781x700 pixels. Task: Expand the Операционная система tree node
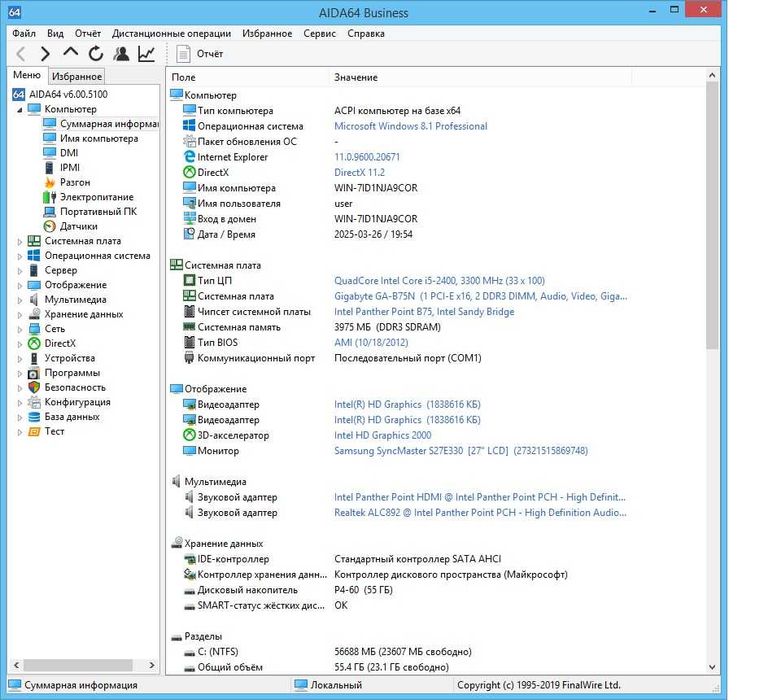click(x=20, y=256)
